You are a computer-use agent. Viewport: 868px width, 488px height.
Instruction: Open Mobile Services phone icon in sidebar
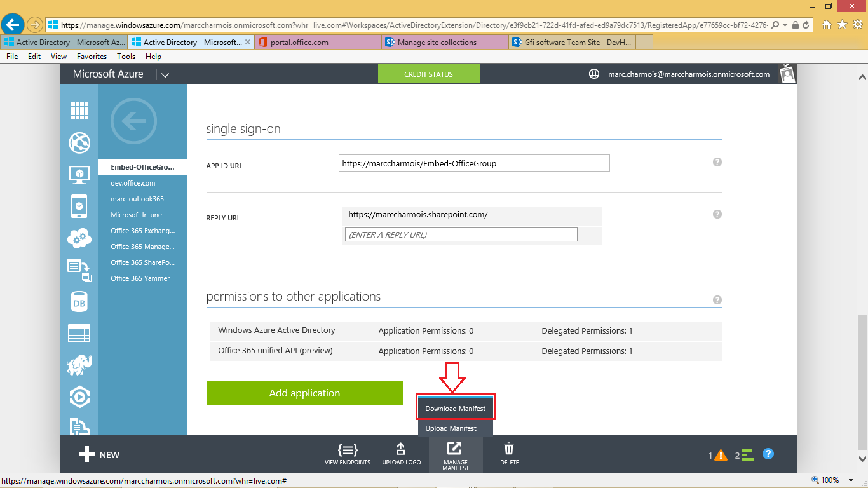pos(79,206)
